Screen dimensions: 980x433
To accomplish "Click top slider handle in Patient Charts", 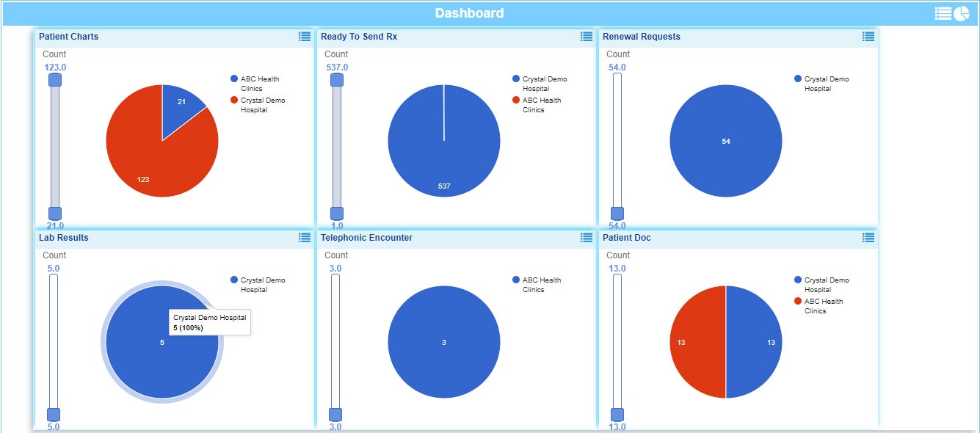I will [x=55, y=80].
